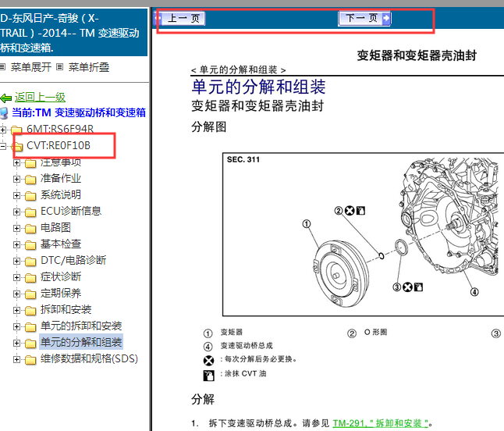Image resolution: width=504 pixels, height=431 pixels.
Task: Open 定期保养 section
Action: tap(61, 293)
